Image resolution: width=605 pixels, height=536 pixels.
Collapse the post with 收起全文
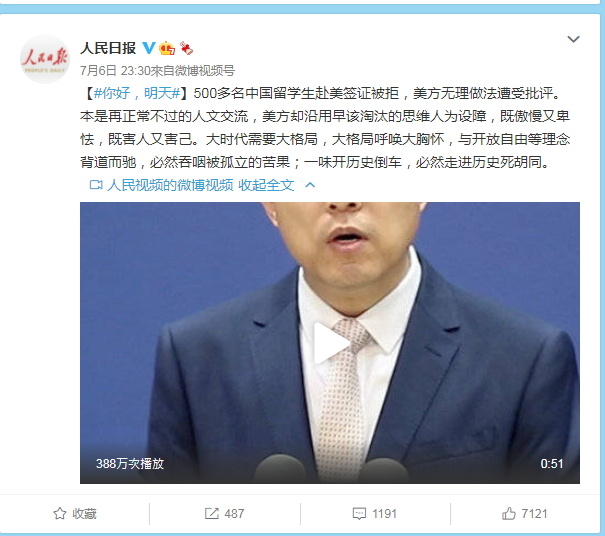click(x=266, y=185)
